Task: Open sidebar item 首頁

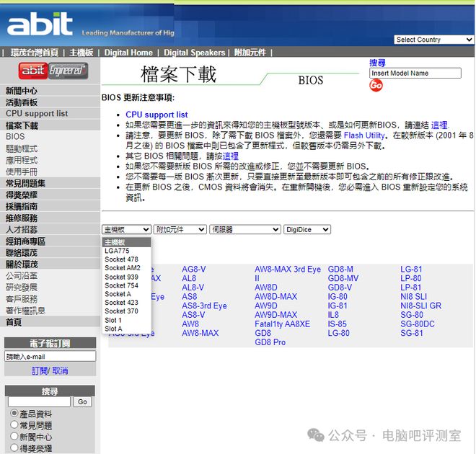Action: point(14,322)
